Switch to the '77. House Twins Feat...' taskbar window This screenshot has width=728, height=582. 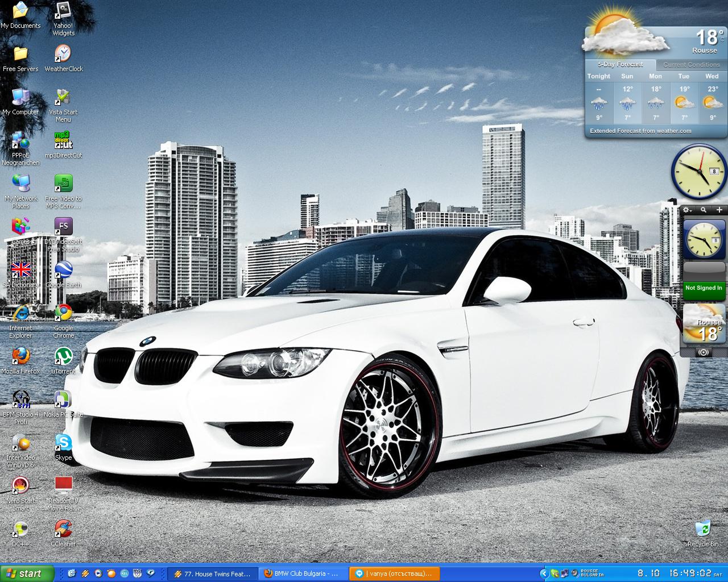(x=213, y=574)
